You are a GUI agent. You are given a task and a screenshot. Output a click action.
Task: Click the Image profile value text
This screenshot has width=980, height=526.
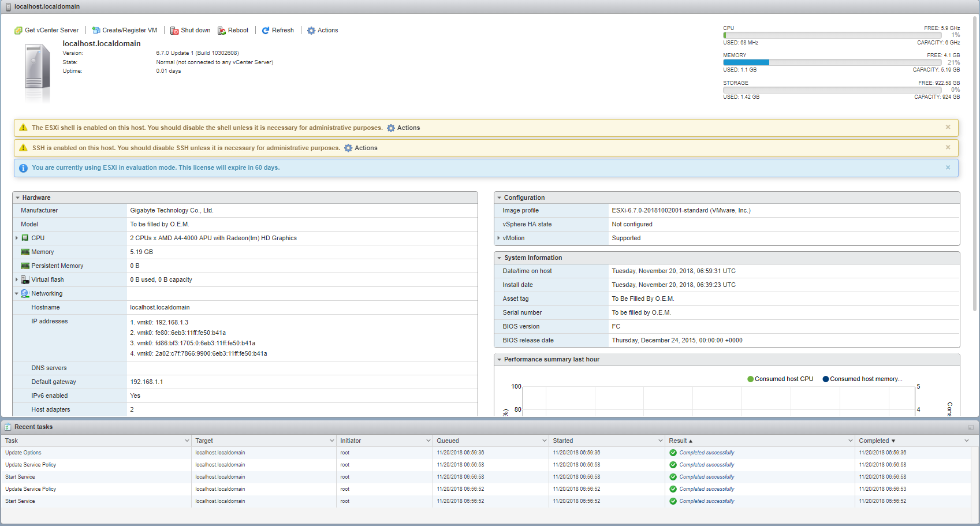pos(681,211)
